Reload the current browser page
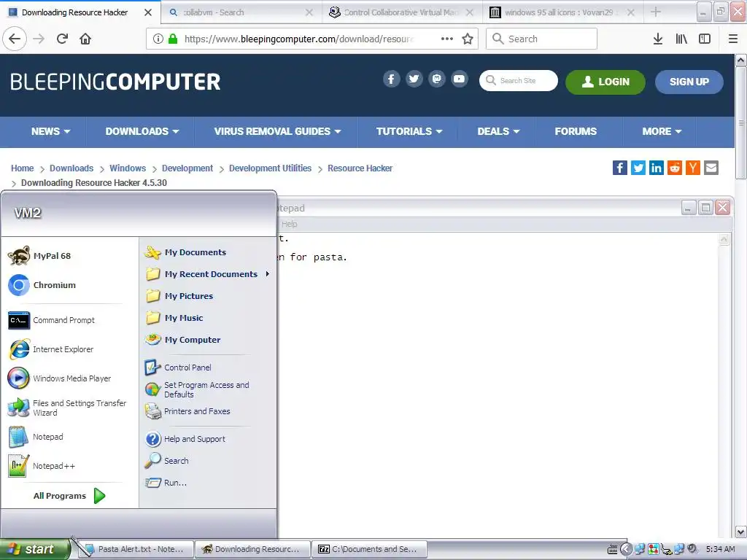This screenshot has width=747, height=560. [62, 39]
